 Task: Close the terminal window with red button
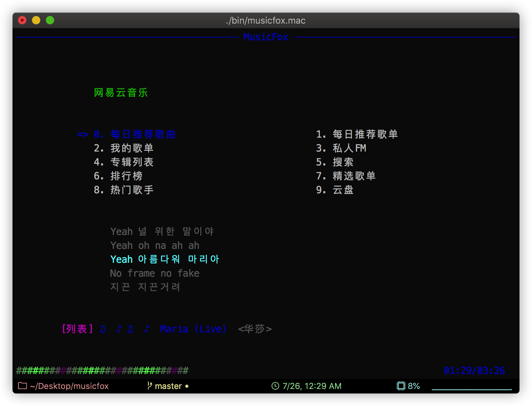click(22, 20)
